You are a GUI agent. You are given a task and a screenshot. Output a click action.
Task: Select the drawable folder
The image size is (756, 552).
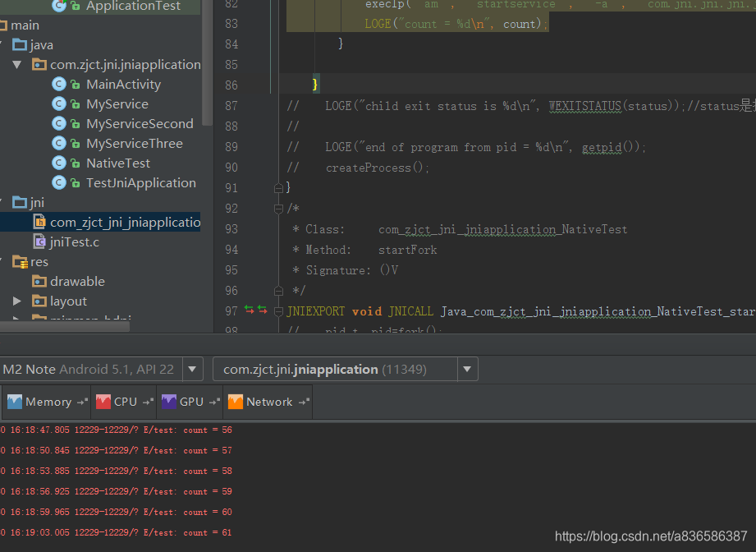[x=77, y=282]
